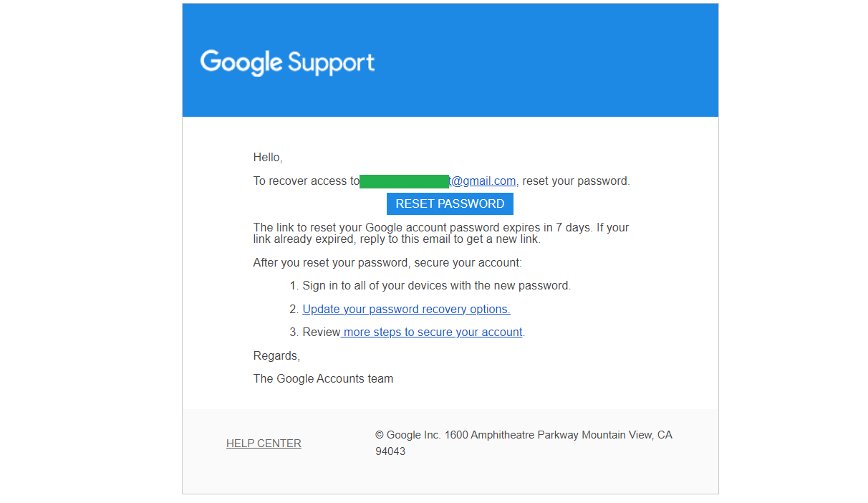Open the @gmail.com email address link
Image resolution: width=868 pixels, height=503 pixels.
tap(482, 181)
